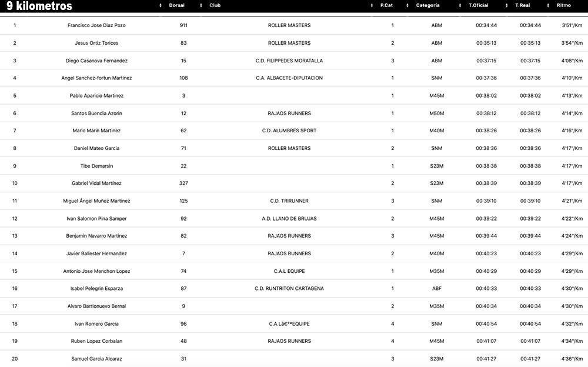Image resolution: width=588 pixels, height=367 pixels.
Task: Sort by the Ritmo header label
Action: (x=563, y=6)
